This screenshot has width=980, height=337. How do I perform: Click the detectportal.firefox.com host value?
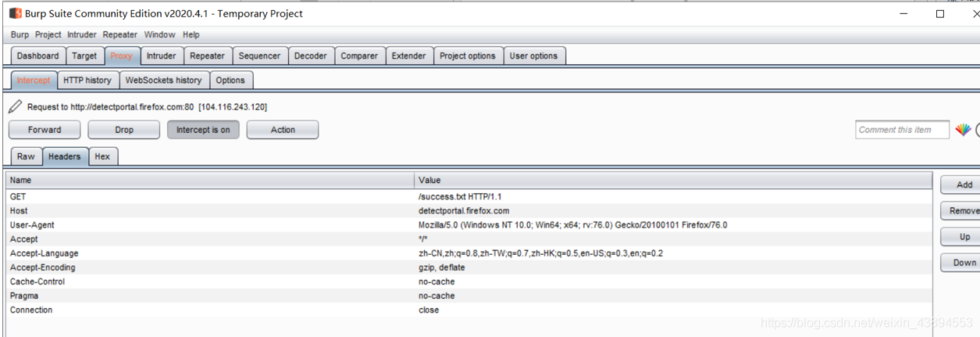point(464,211)
